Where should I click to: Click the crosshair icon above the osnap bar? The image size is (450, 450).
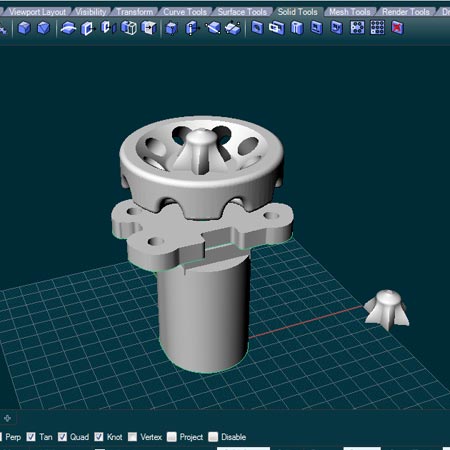7,418
